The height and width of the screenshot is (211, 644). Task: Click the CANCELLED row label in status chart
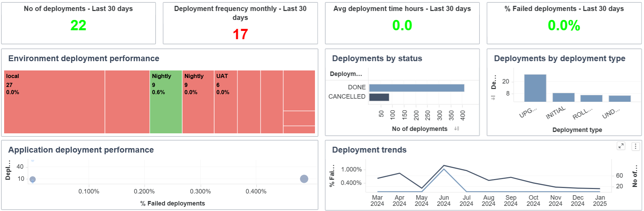tap(347, 97)
